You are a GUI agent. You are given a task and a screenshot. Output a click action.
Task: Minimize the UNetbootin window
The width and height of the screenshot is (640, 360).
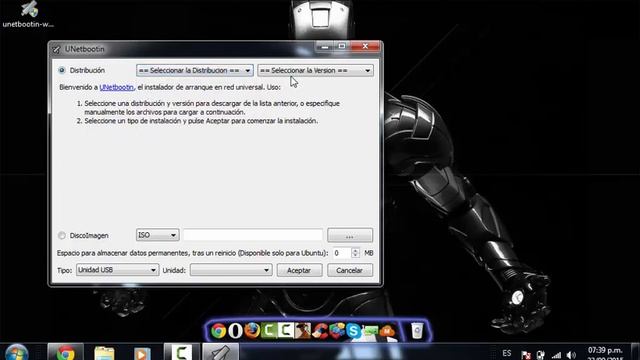(325, 47)
